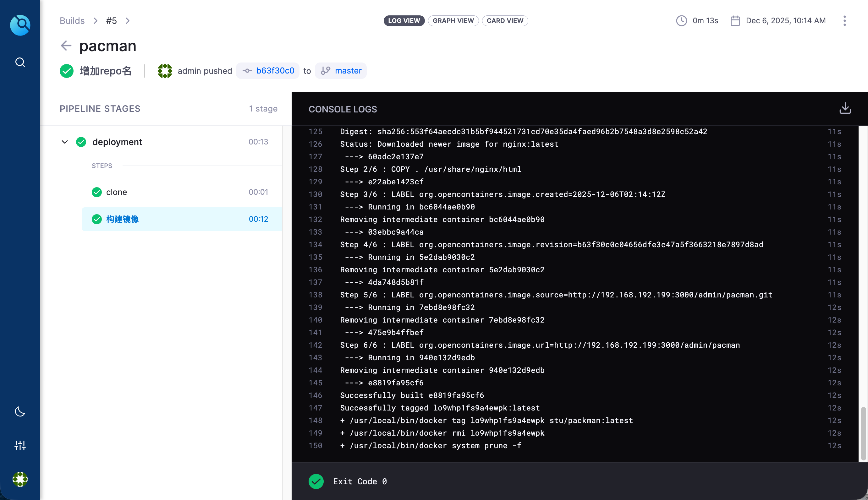Click the Drone logo icon in sidebar
This screenshot has height=500, width=868.
pos(20,25)
